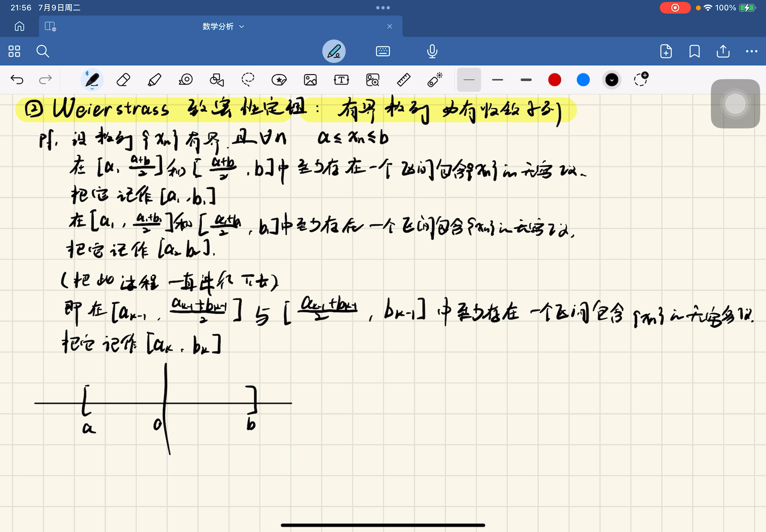Switch to the keyboard input tab

tap(383, 52)
